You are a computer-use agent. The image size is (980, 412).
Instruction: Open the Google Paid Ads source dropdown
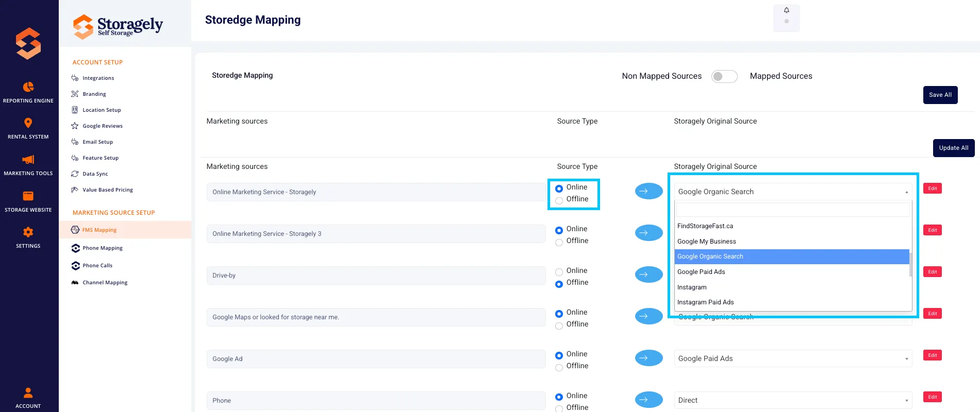coord(793,358)
